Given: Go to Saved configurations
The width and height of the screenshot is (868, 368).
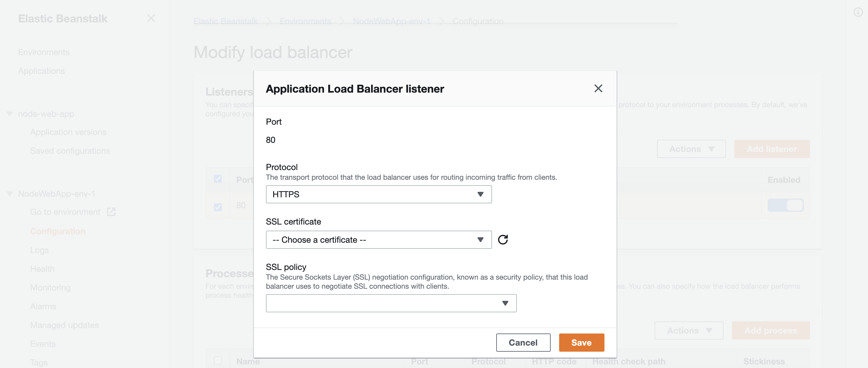Looking at the screenshot, I should 70,151.
